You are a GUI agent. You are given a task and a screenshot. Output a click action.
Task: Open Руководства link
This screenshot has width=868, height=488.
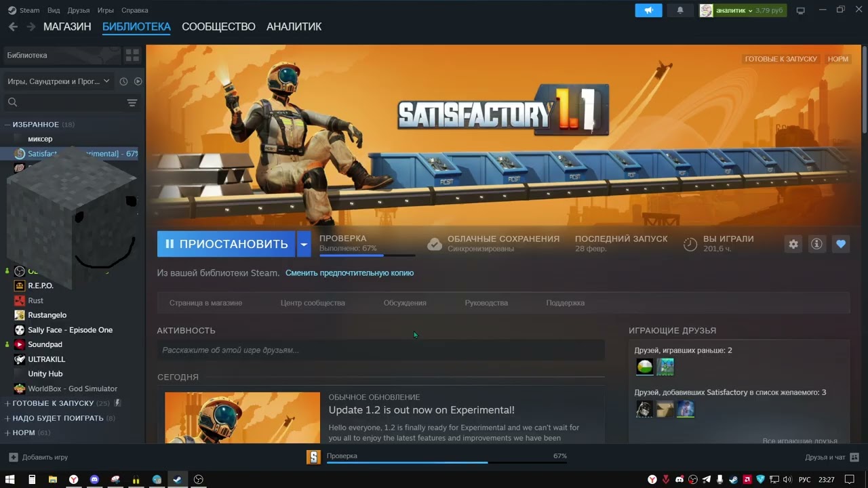pyautogui.click(x=486, y=303)
